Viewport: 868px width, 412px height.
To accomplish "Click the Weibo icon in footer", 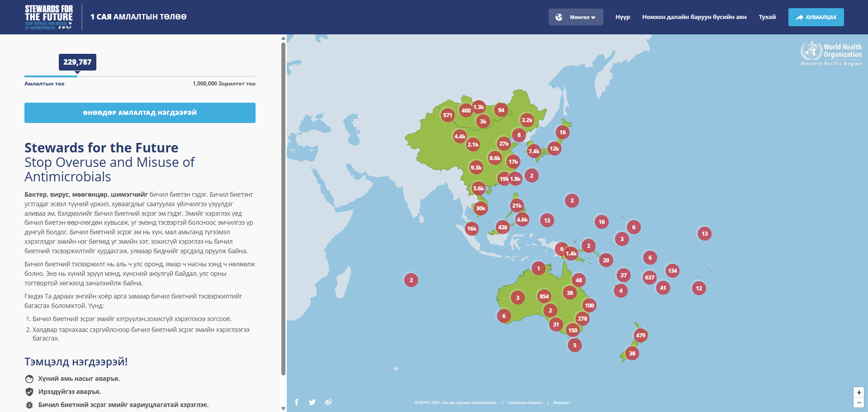I will [x=328, y=402].
